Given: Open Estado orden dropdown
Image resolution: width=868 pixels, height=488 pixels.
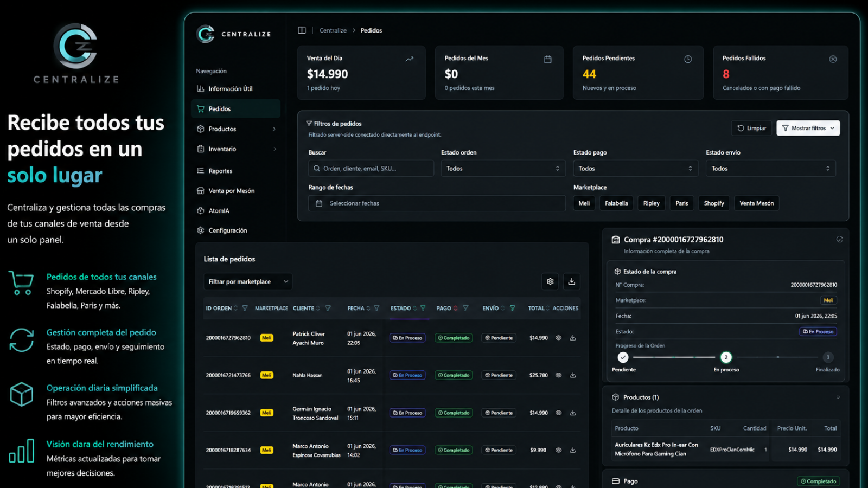Looking at the screenshot, I should point(503,169).
